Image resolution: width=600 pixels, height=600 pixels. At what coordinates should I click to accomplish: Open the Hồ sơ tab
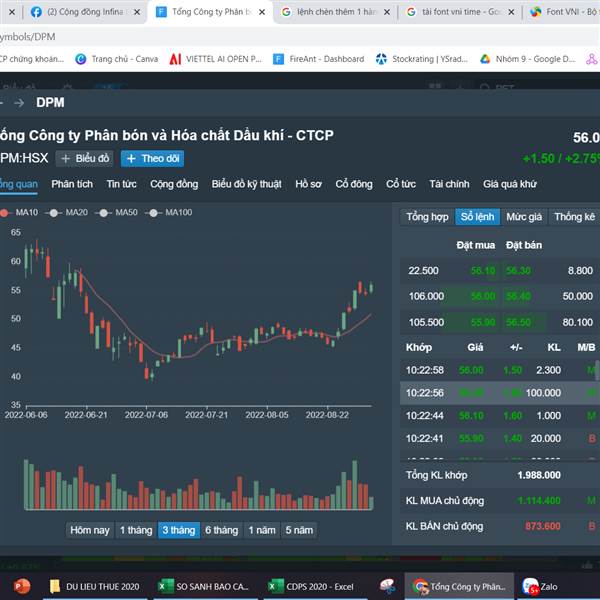tap(308, 184)
